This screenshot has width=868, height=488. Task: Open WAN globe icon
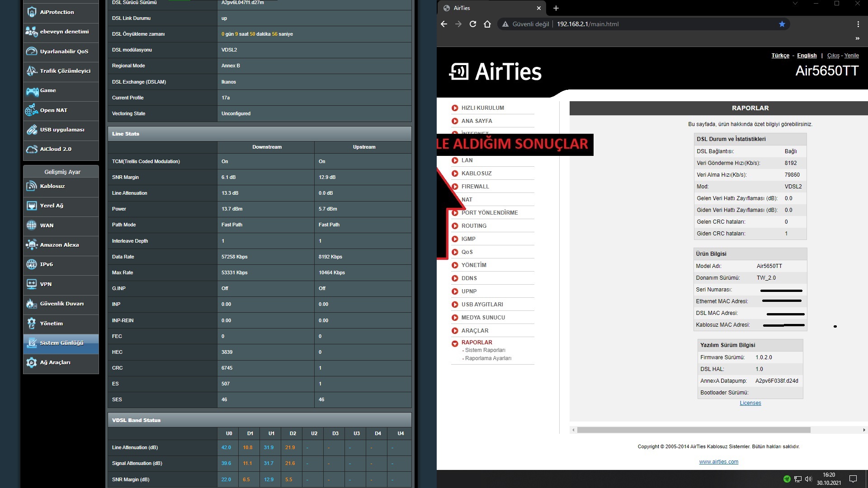[x=32, y=225]
